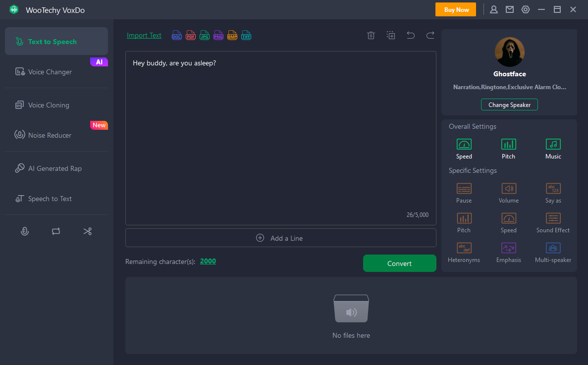This screenshot has height=365, width=588.
Task: Click Add a Line below the text box
Action: (280, 238)
